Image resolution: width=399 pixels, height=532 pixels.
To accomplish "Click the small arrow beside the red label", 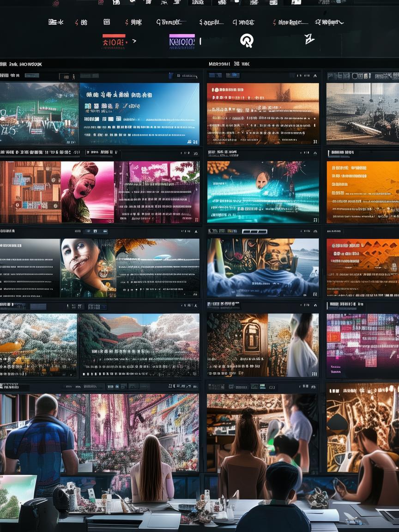I will pyautogui.click(x=134, y=41).
